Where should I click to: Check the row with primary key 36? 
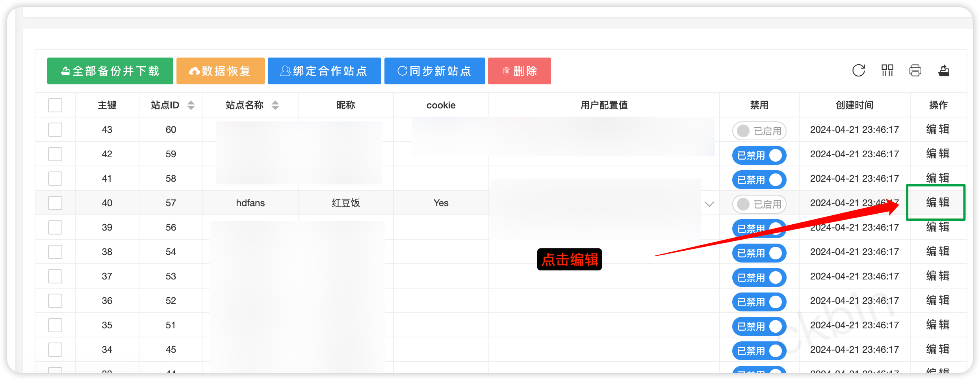click(x=55, y=301)
